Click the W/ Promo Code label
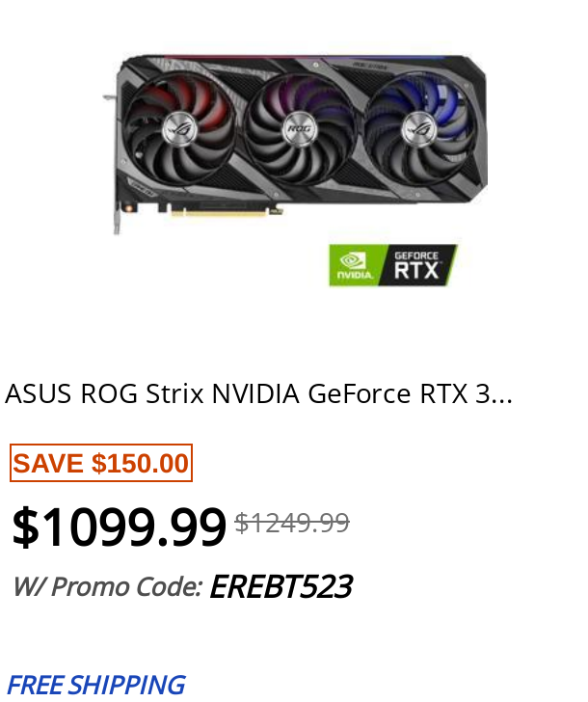Image resolution: width=588 pixels, height=702 pixels. point(107,586)
